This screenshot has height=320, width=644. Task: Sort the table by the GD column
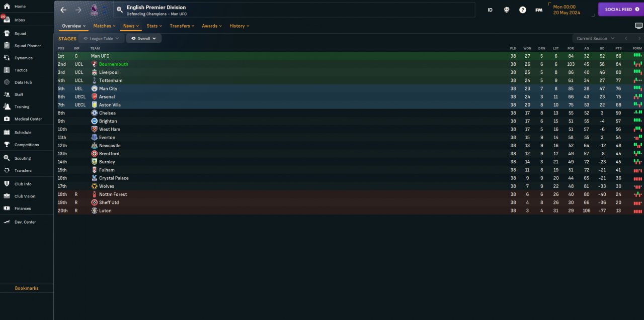(x=602, y=48)
